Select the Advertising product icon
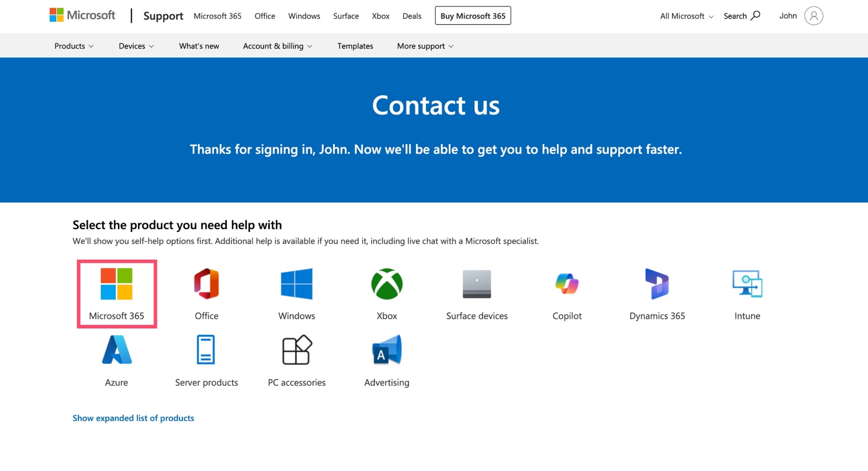The width and height of the screenshot is (868, 471). click(x=387, y=350)
